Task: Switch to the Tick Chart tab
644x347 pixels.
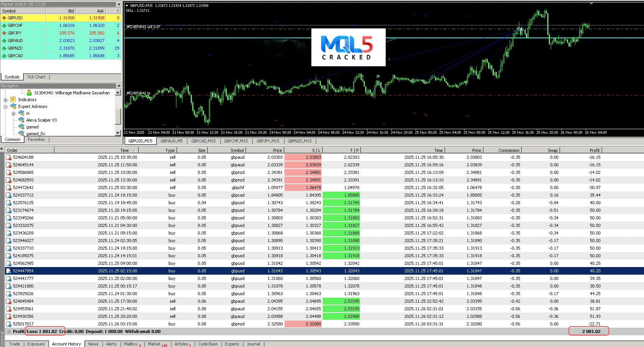Action: [36, 77]
